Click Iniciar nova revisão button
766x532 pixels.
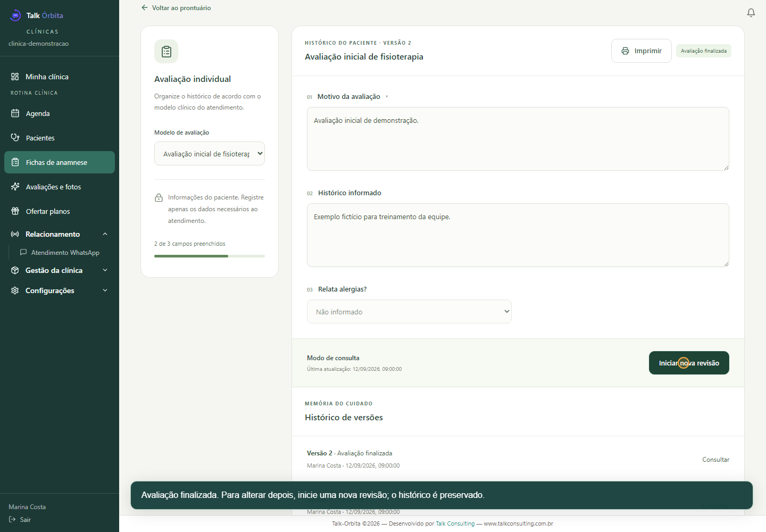point(689,363)
